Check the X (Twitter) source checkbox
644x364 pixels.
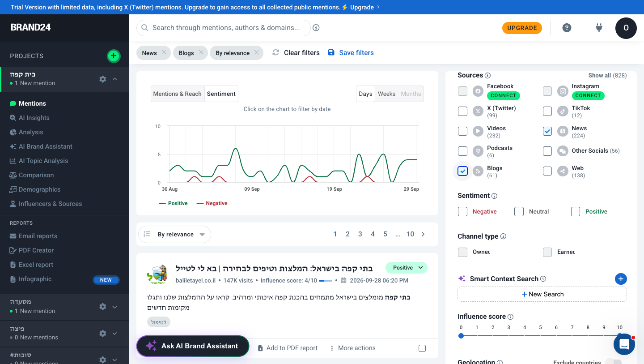point(462,111)
